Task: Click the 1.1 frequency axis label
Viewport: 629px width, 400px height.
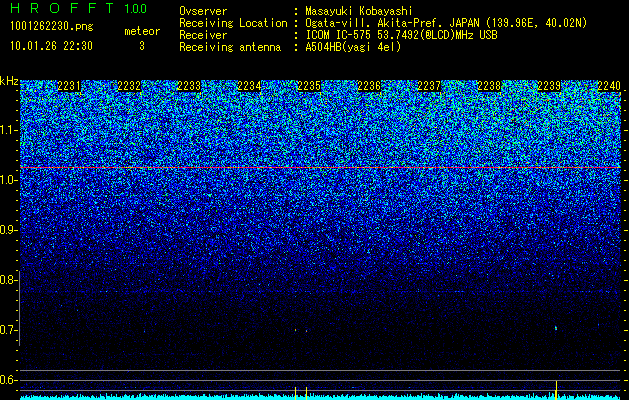Action: tap(9, 130)
